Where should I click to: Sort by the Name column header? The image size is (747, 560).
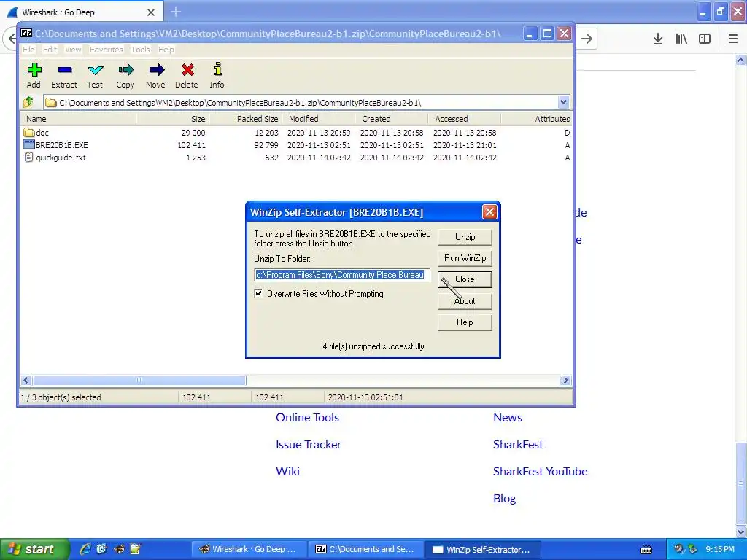(x=78, y=119)
